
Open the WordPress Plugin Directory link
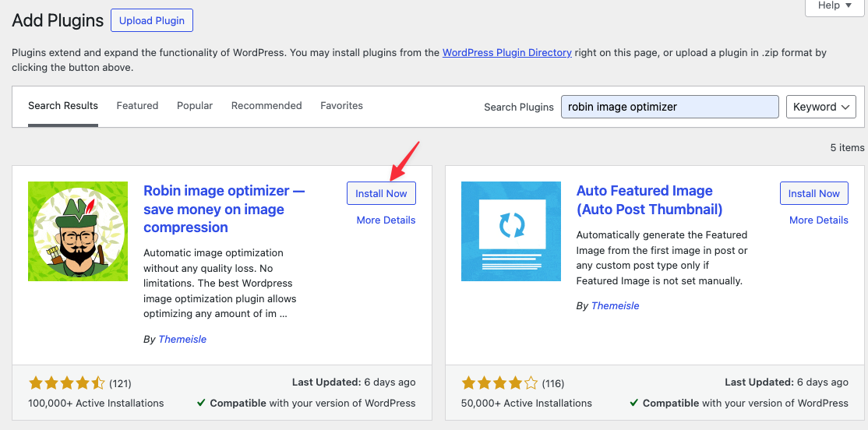(x=507, y=52)
